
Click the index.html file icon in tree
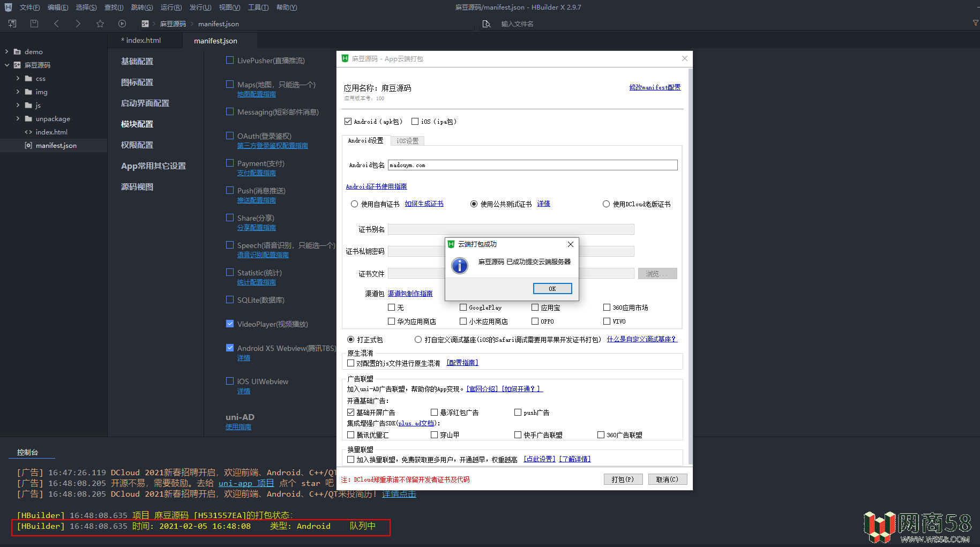point(28,132)
